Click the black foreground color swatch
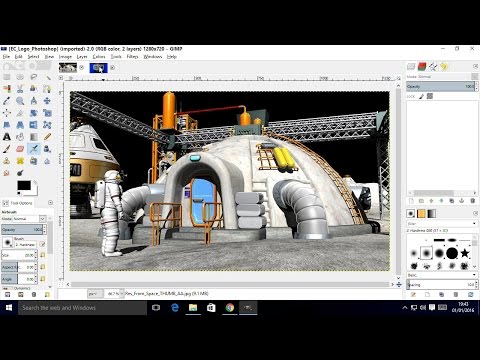Image resolution: width=480 pixels, height=360 pixels. coord(24,186)
